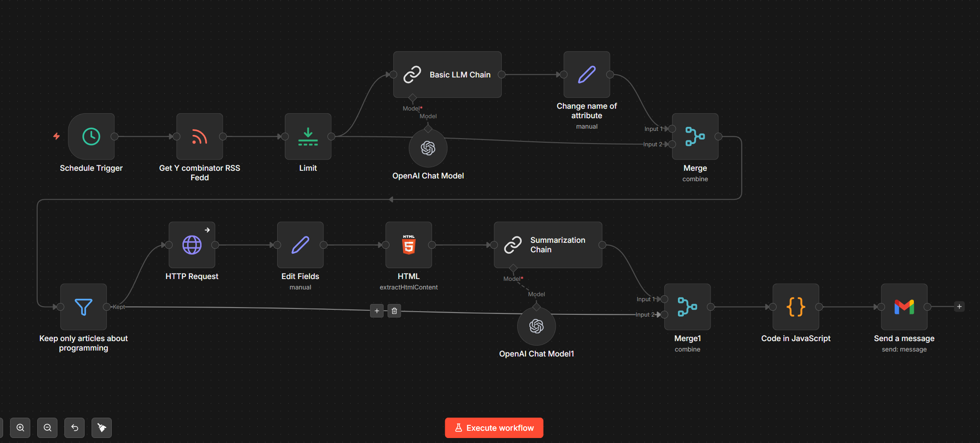Select the Change name of attribute pencil node
The width and height of the screenshot is (980, 443).
coord(587,75)
